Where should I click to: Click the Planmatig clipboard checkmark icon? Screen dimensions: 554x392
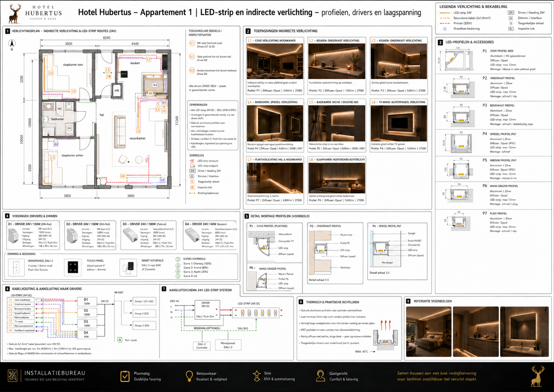[x=125, y=376]
